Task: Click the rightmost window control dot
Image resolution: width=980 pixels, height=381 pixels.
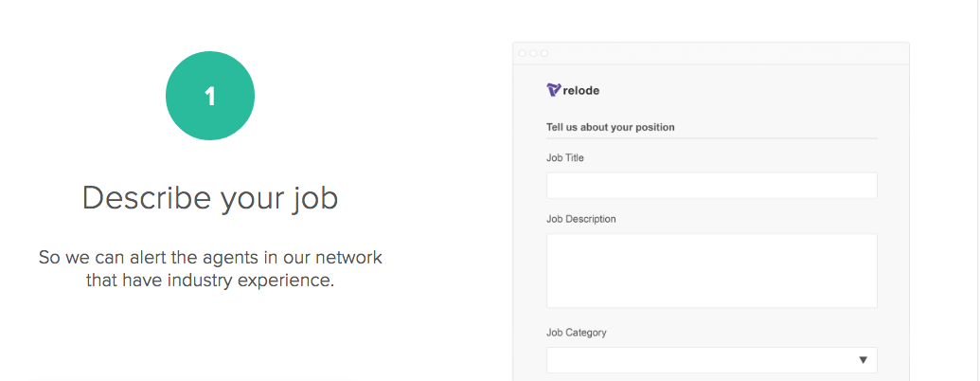Action: tap(544, 53)
